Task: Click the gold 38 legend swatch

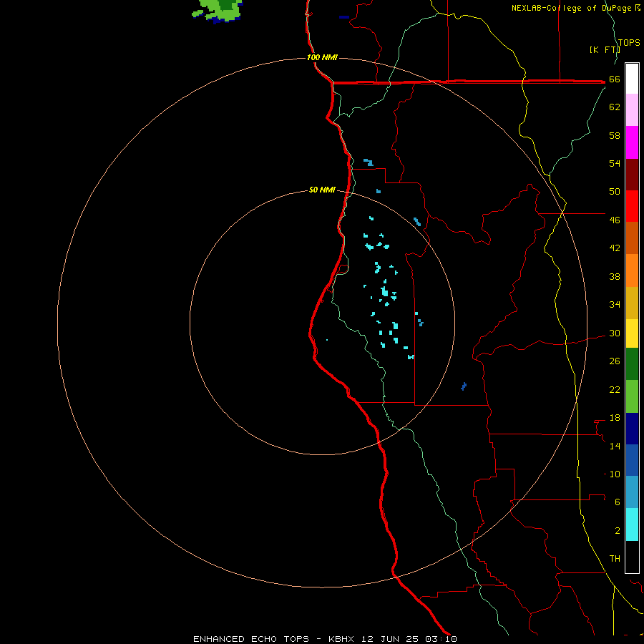Action: tap(632, 303)
